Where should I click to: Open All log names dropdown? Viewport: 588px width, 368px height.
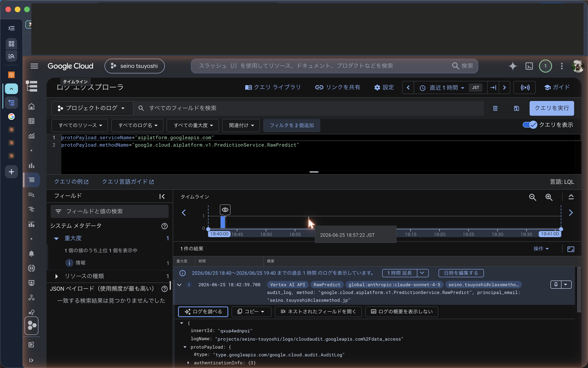tap(137, 125)
